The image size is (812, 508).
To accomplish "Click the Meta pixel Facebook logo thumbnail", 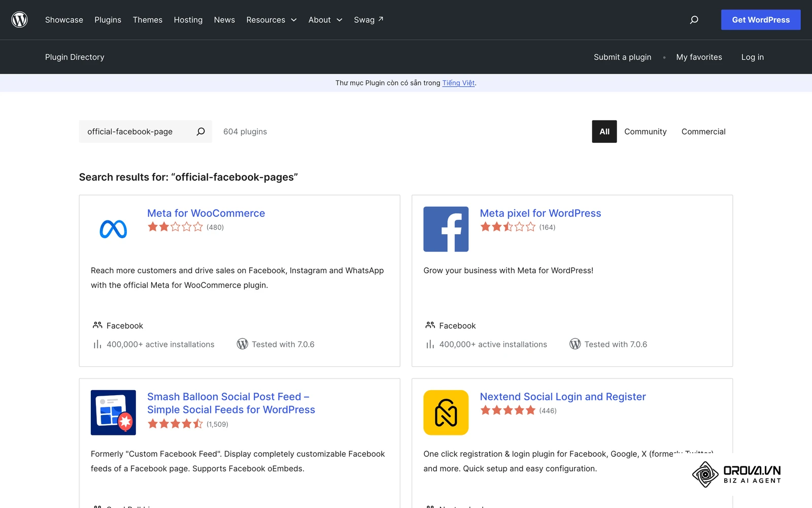I will point(446,229).
